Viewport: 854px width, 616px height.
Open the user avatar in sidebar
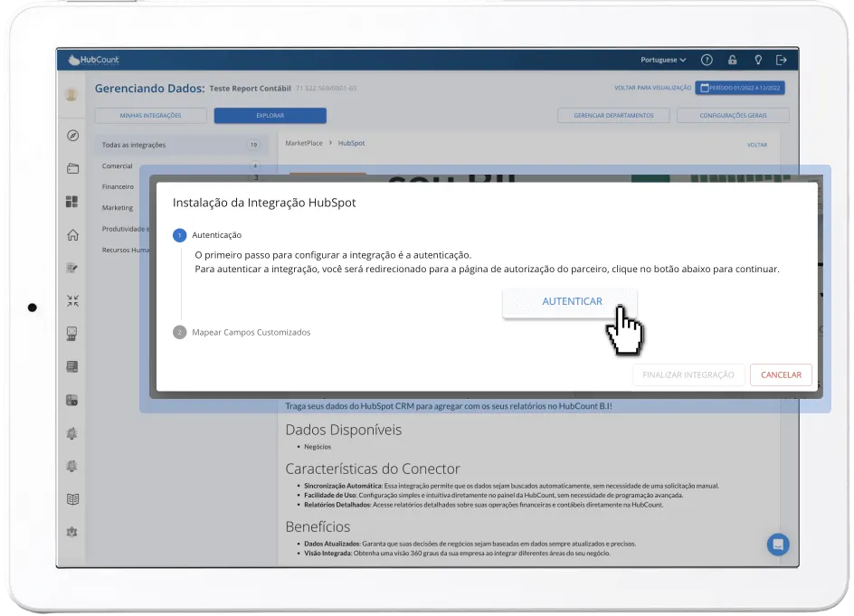coord(71,95)
